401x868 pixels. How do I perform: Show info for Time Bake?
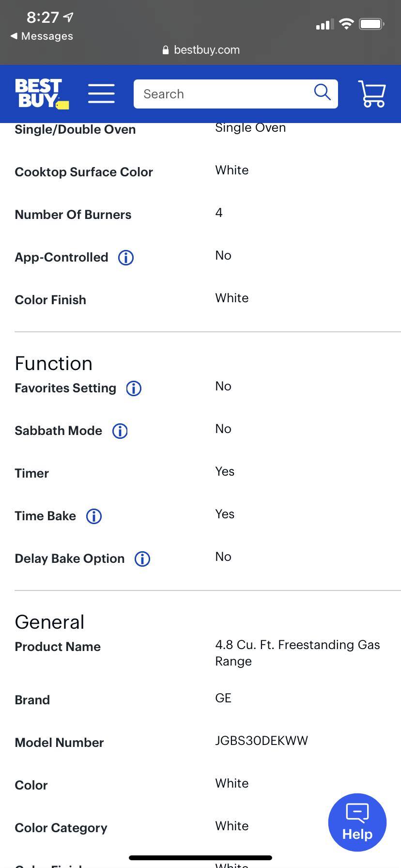point(94,516)
